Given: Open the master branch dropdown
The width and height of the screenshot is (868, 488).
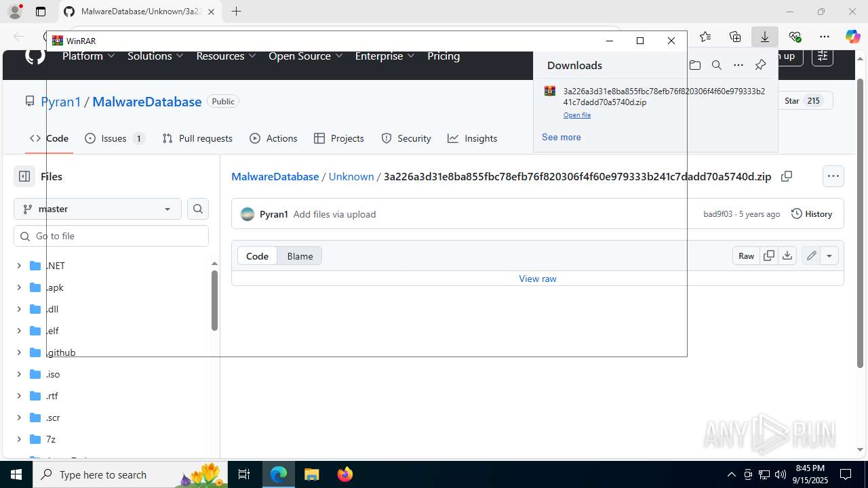Looking at the screenshot, I should [98, 209].
